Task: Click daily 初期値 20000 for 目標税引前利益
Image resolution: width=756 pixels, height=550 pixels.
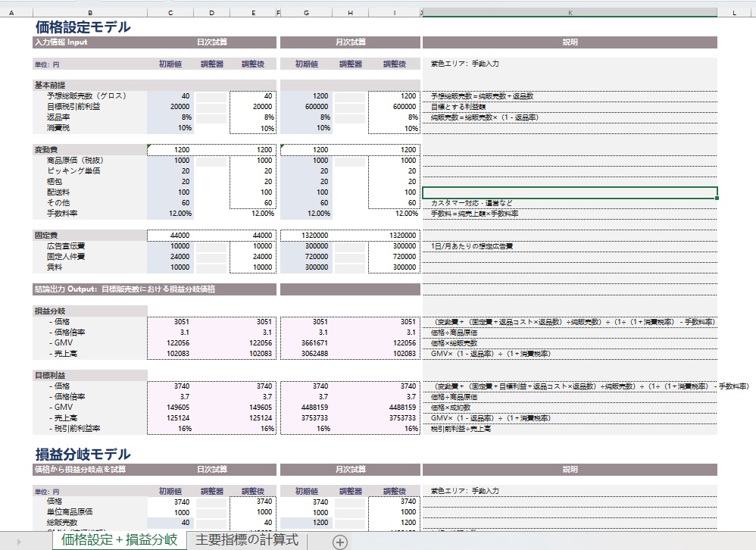Action: (170, 107)
